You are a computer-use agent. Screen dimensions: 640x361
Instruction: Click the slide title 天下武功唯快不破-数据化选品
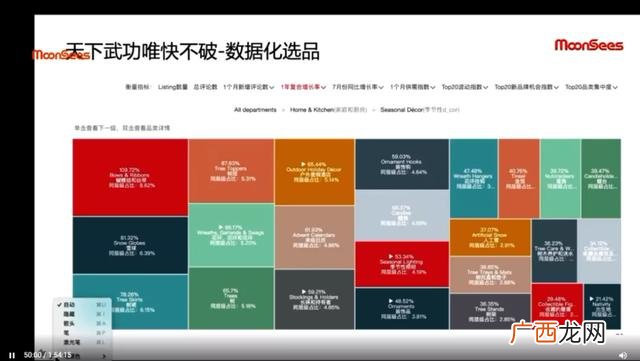[x=193, y=51]
